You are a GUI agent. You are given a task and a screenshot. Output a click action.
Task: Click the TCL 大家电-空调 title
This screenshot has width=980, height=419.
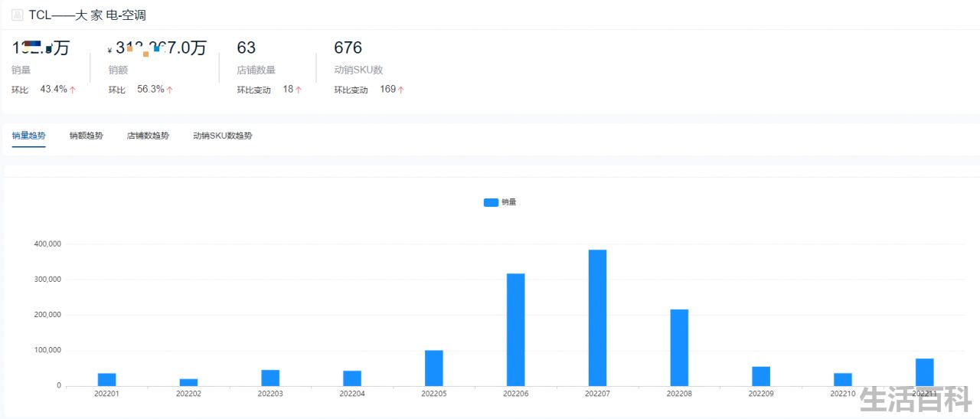[87, 15]
